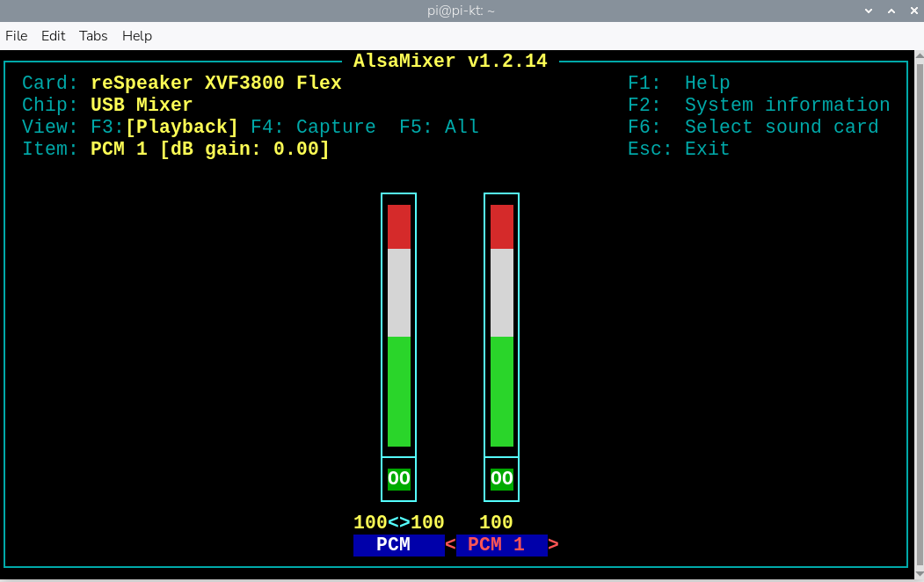Screen dimensions: 924x582
Task: Open the Edit menu
Action: tap(54, 36)
